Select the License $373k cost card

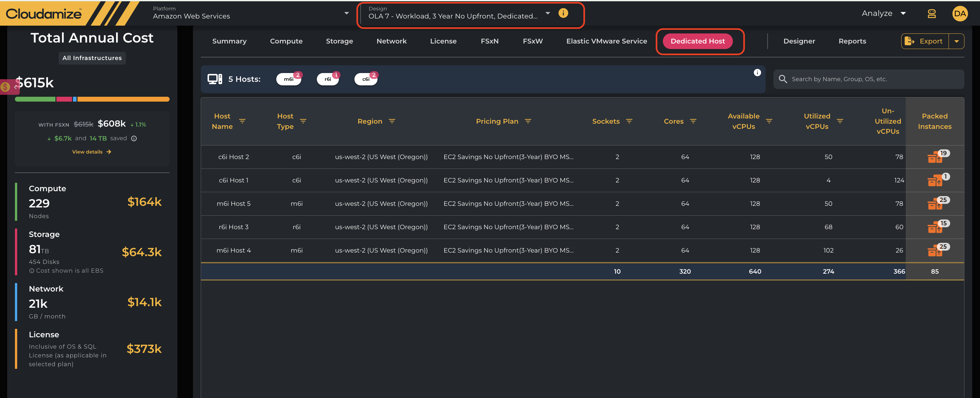pyautogui.click(x=92, y=349)
